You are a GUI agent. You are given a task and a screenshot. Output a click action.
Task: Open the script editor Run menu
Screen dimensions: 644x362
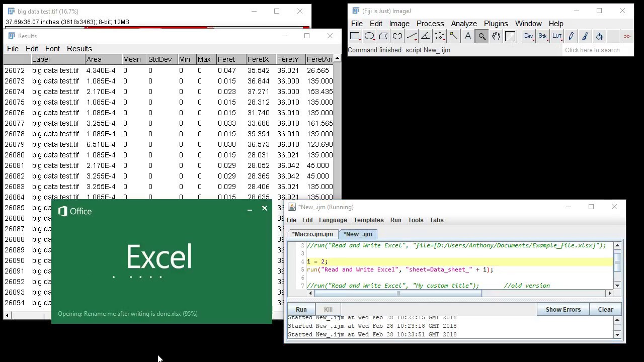tap(395, 220)
